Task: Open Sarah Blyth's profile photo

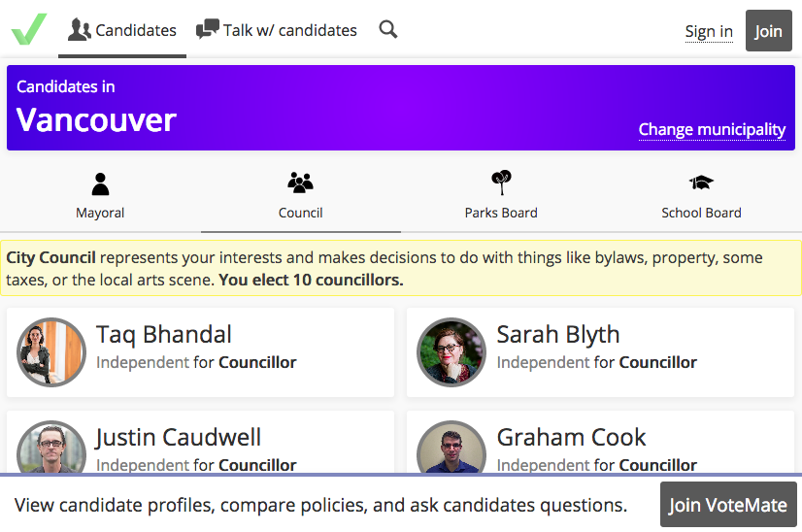Action: click(451, 352)
